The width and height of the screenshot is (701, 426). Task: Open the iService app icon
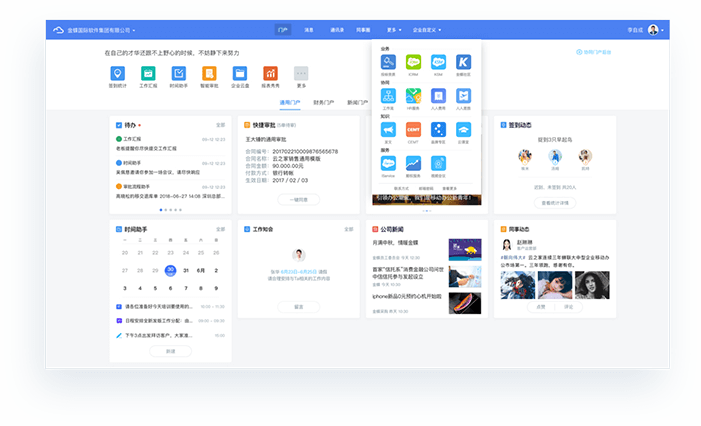pos(387,163)
